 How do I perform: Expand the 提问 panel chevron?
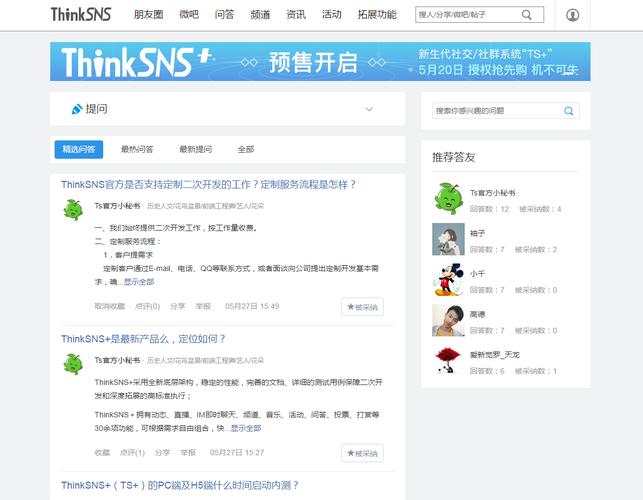pyautogui.click(x=369, y=109)
